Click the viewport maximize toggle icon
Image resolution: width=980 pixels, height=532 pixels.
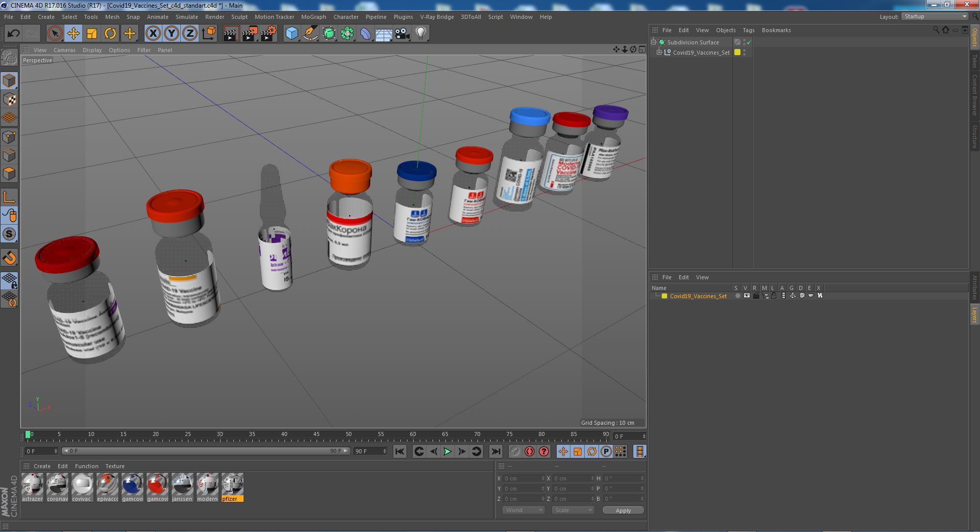tap(642, 50)
